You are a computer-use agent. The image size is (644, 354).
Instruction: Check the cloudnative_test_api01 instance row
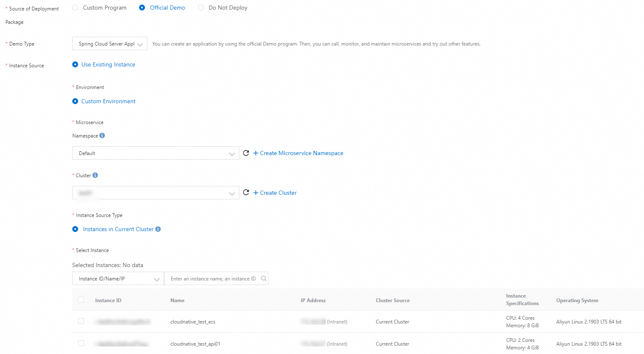81,343
